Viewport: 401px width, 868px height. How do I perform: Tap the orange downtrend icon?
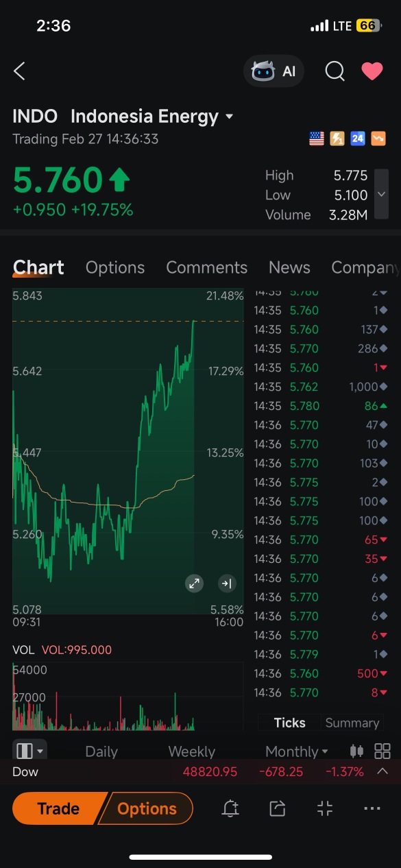pos(378,138)
